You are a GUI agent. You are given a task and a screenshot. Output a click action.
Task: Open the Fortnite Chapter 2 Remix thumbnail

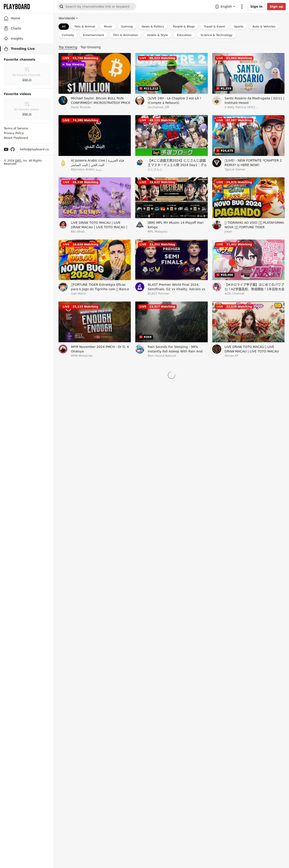point(248,135)
